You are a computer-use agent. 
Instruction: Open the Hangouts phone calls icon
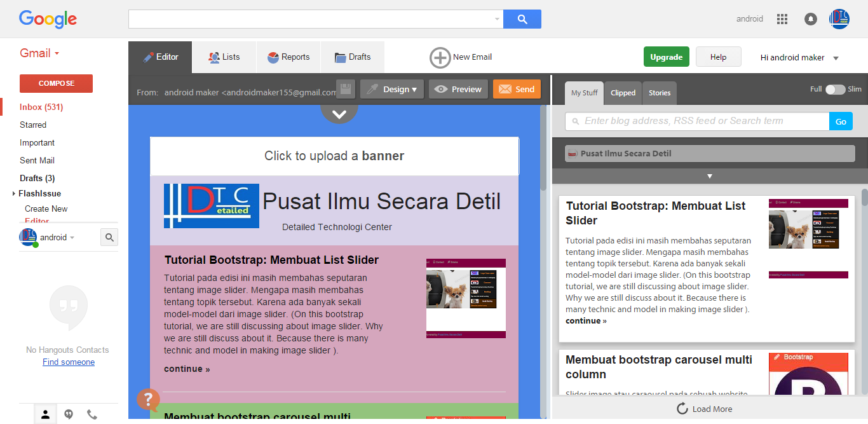tap(92, 414)
